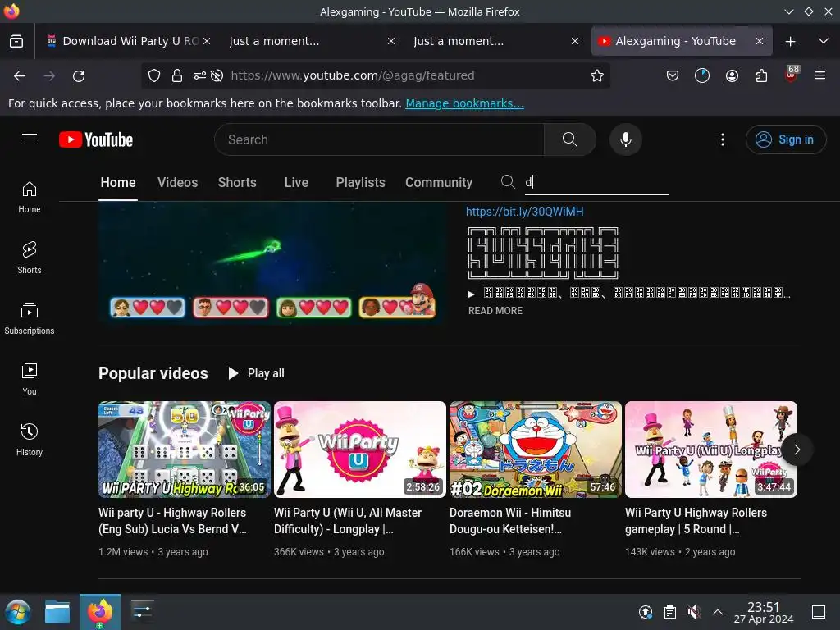Screen dimensions: 840x630
Task: Select the channel Live tab
Action: click(x=296, y=182)
